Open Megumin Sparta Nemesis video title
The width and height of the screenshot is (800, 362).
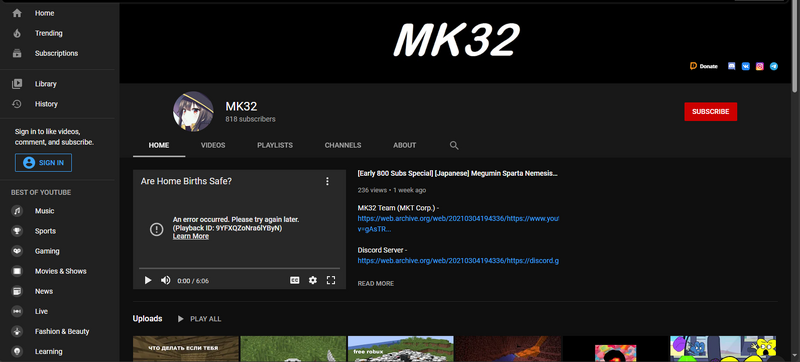[x=458, y=173]
